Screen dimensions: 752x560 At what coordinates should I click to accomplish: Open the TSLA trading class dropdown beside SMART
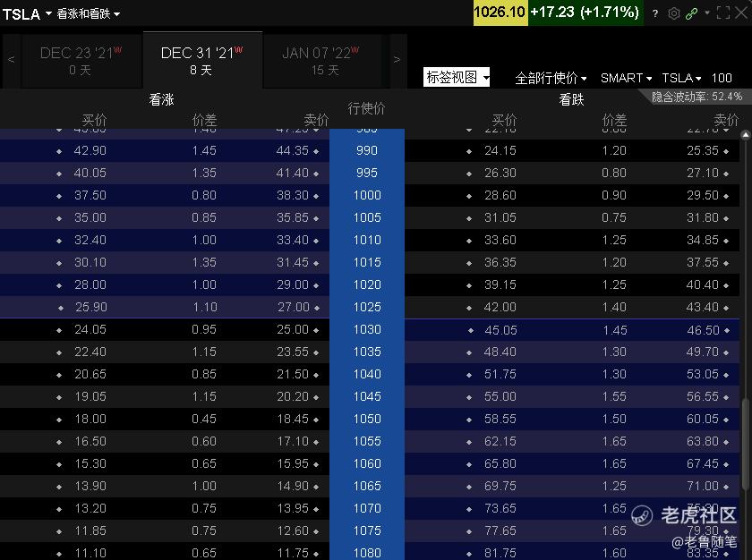tap(681, 78)
